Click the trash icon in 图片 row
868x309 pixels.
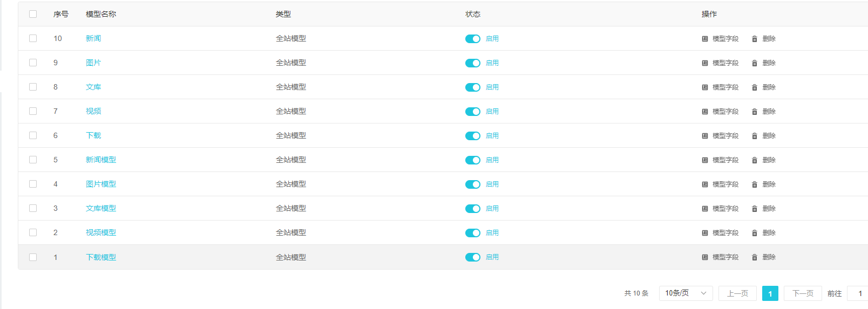pos(754,63)
